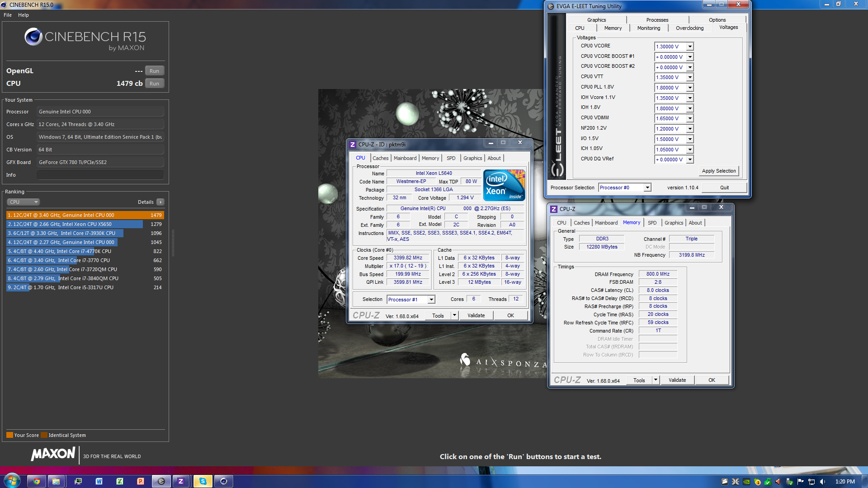Viewport: 868px width, 488px height.
Task: Launch PowerPoint from the taskbar
Action: pos(141,481)
